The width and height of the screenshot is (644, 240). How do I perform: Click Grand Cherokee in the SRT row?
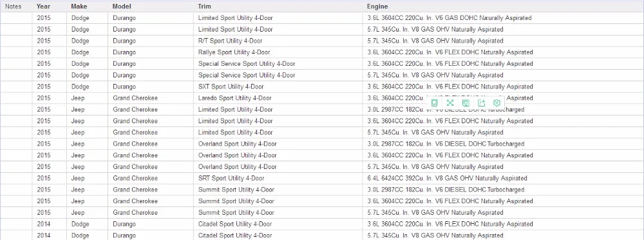tap(135, 179)
